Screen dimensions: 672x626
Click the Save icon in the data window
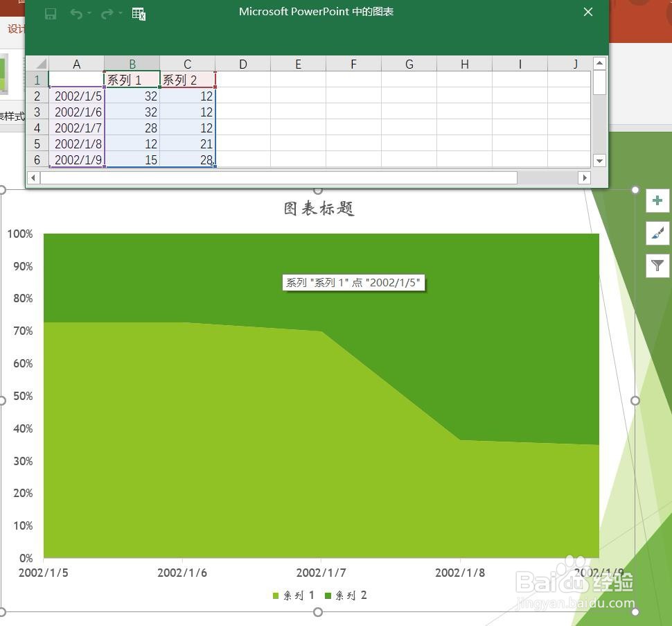(x=50, y=13)
